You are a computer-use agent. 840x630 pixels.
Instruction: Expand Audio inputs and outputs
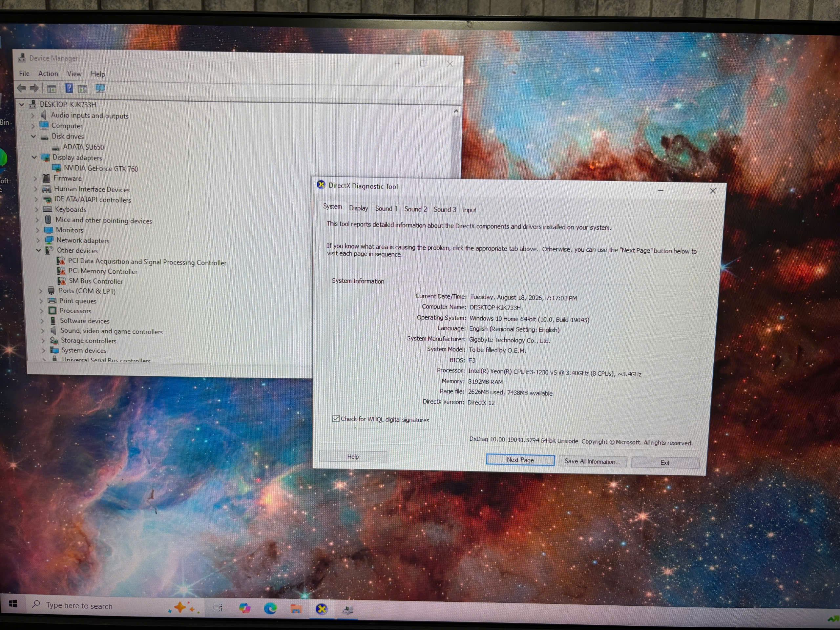point(33,115)
